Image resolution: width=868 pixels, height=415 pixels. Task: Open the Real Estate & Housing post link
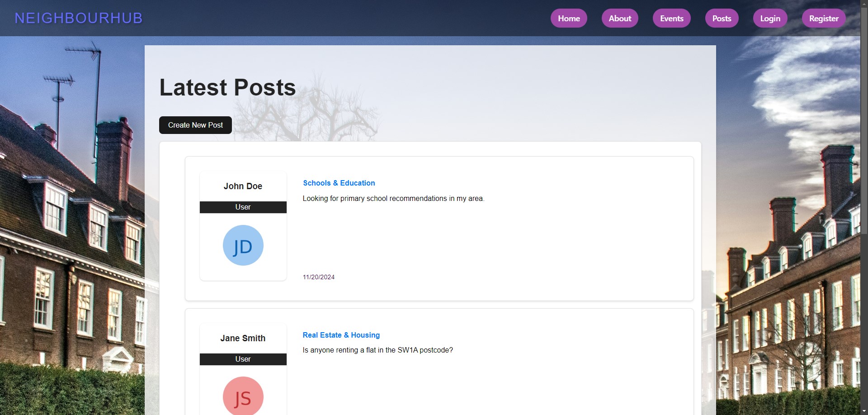click(341, 335)
